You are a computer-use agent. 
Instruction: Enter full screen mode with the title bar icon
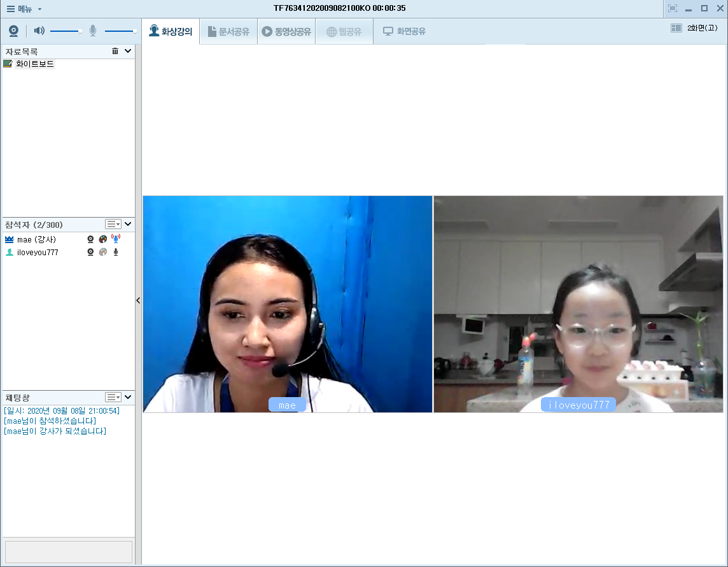coord(673,8)
